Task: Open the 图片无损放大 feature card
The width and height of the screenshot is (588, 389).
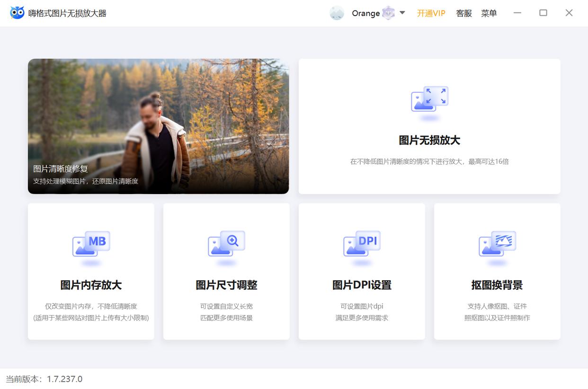Action: [429, 126]
